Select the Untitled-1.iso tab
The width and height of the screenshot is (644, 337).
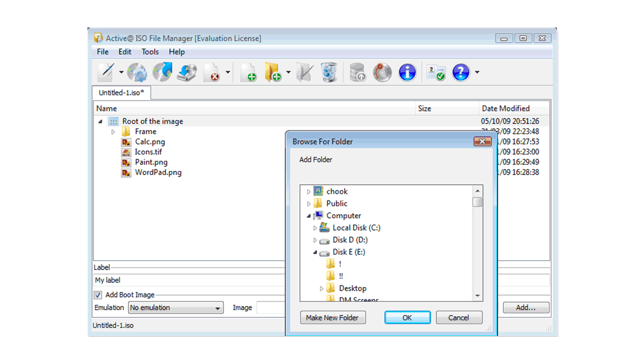pyautogui.click(x=121, y=93)
